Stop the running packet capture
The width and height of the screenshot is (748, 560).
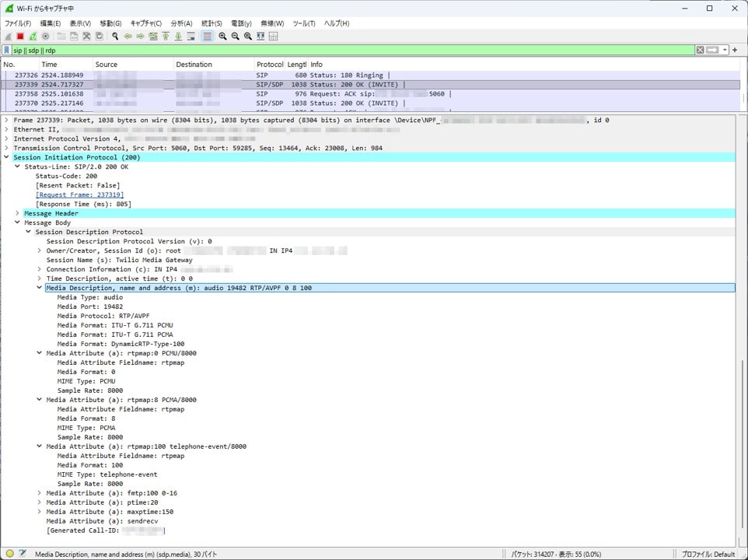pyautogui.click(x=20, y=37)
